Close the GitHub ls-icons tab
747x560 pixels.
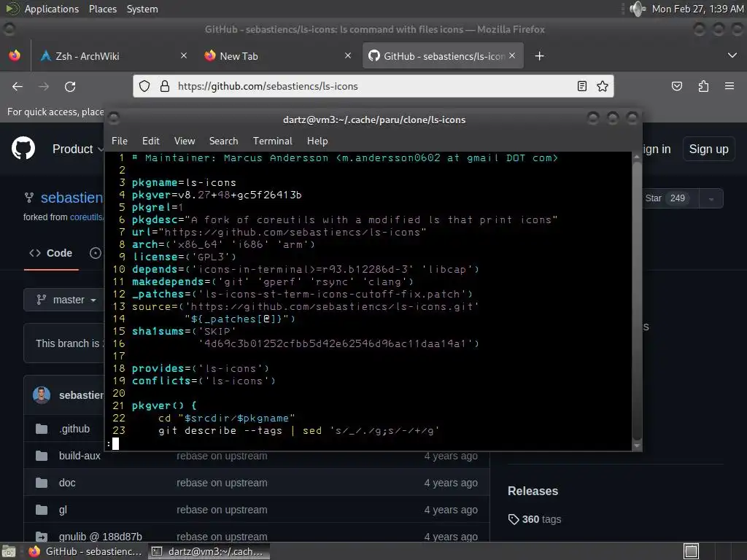(512, 55)
